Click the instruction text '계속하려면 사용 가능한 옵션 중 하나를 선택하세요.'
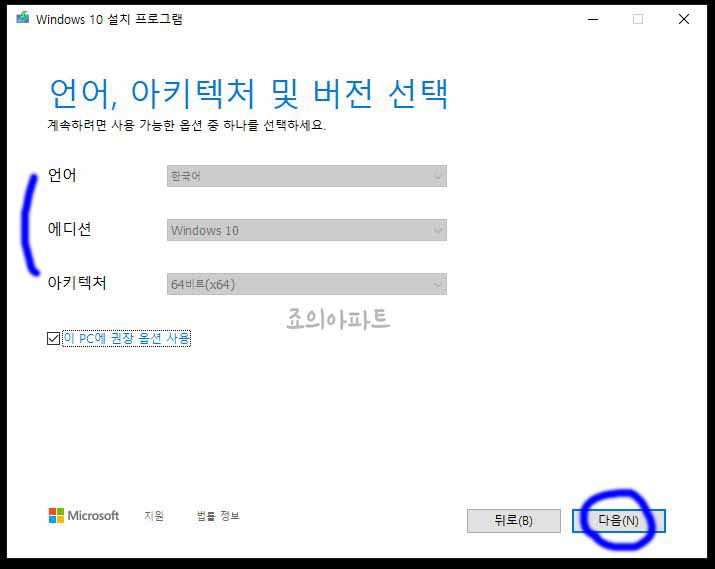Screen dimensions: 715x569 click(x=187, y=125)
